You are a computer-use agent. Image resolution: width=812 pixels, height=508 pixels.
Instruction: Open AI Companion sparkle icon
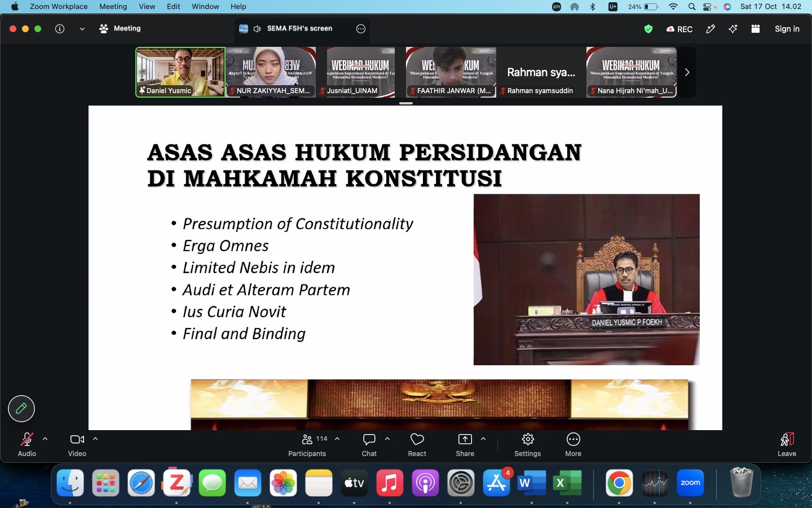pos(733,29)
